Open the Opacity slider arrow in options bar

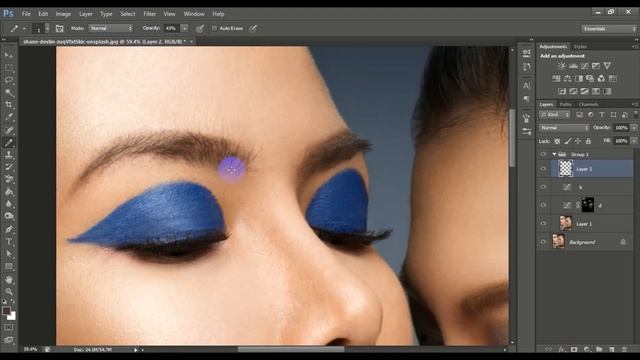click(x=184, y=28)
